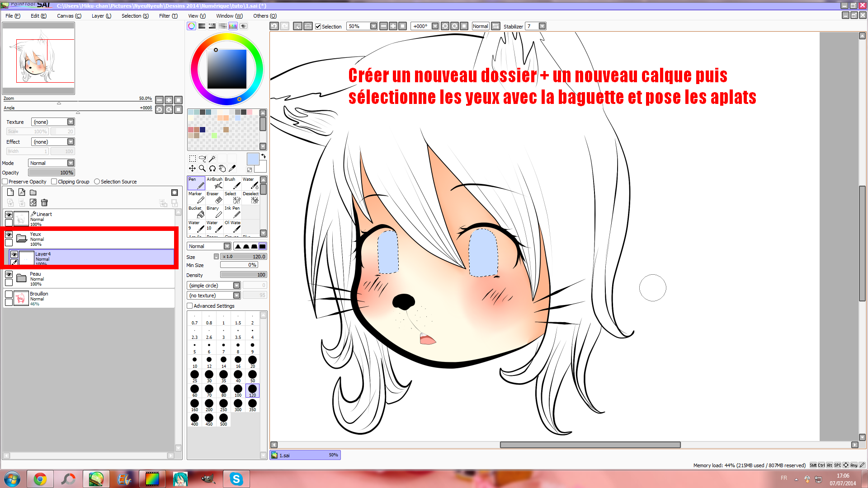The image size is (868, 488).
Task: Enable Preserve Opacity checkbox
Action: click(5, 182)
